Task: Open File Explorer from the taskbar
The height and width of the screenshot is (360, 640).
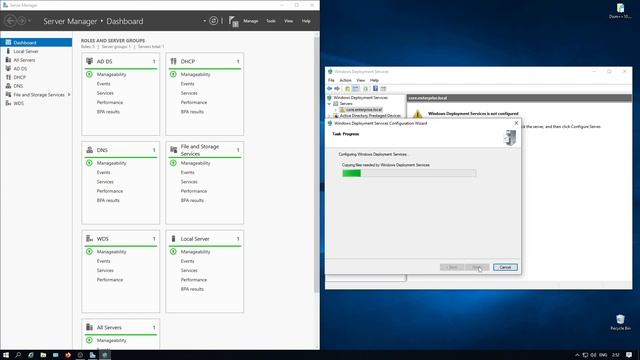Action: click(43, 355)
